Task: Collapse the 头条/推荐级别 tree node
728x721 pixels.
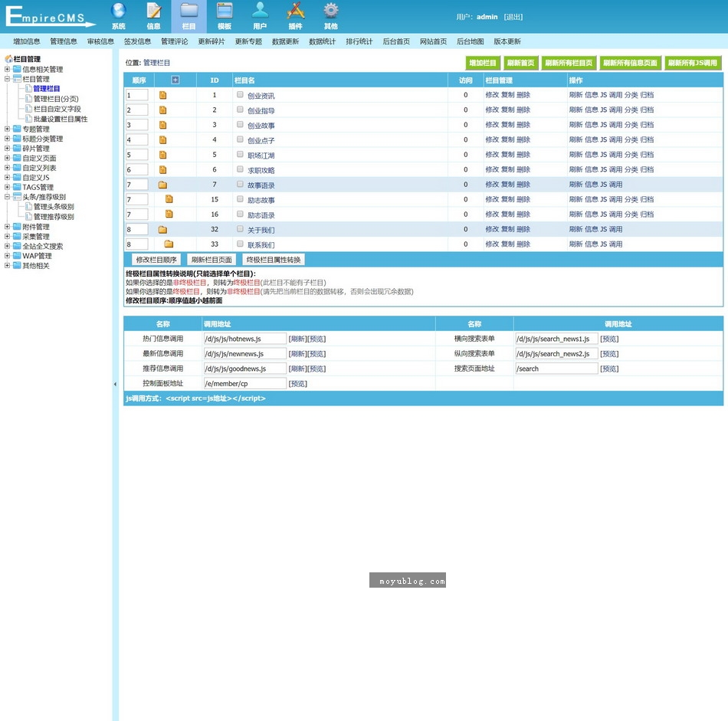Action: [7, 197]
